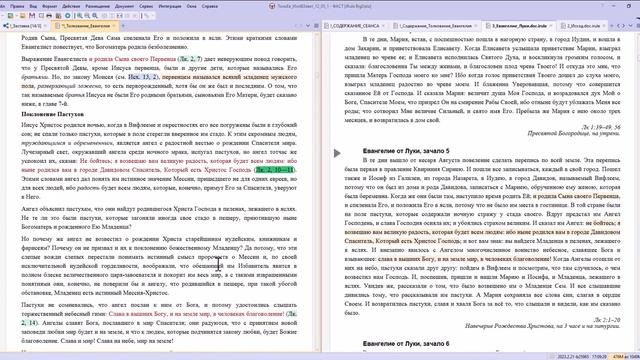Viewport: 640px width, 360px height.
Task: Open the Справка menu
Action: [x=210, y=7]
